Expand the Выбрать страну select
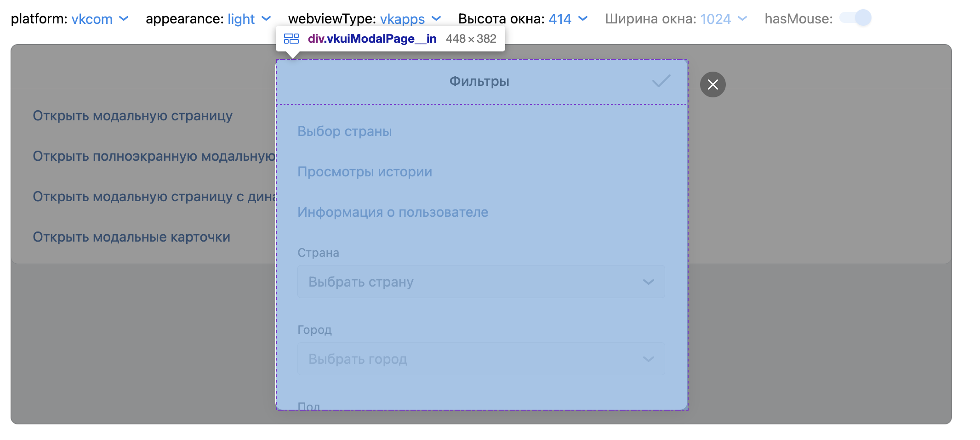Screen dimensions: 980x440 click(481, 282)
